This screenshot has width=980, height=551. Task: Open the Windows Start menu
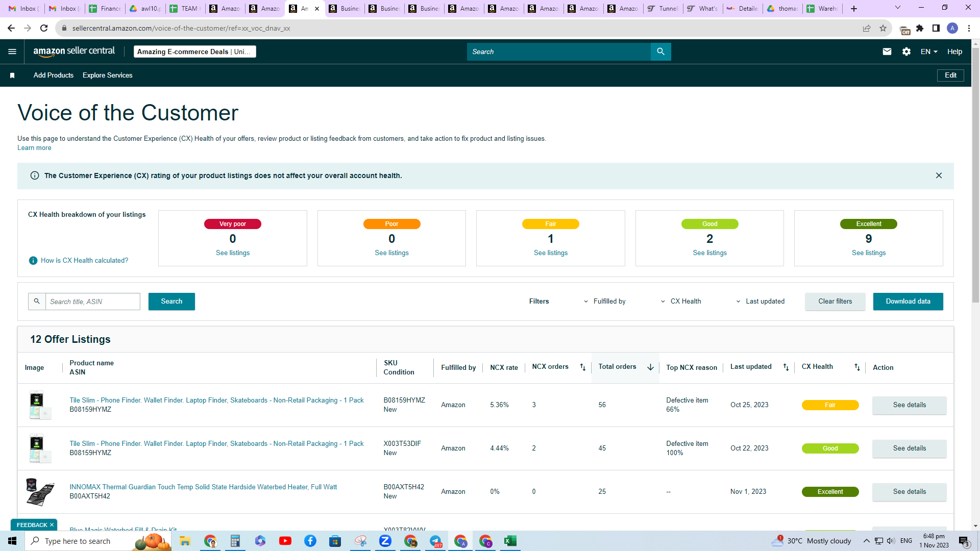click(x=12, y=541)
